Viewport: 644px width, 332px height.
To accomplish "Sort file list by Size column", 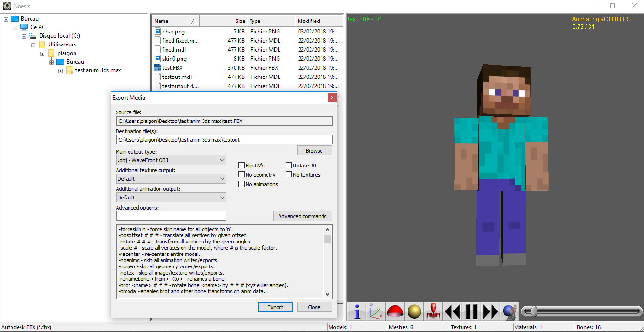I will [x=223, y=21].
